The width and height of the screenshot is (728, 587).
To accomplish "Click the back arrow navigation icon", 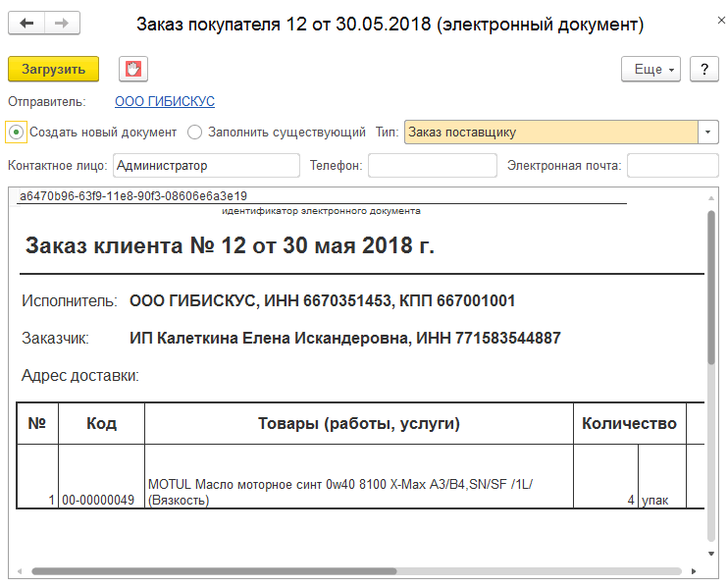I will click(26, 24).
